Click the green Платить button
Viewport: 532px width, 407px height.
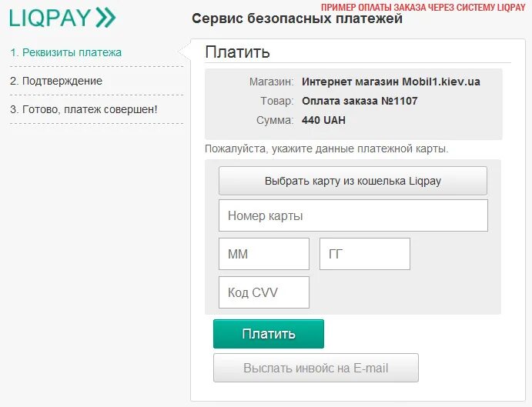pos(269,334)
